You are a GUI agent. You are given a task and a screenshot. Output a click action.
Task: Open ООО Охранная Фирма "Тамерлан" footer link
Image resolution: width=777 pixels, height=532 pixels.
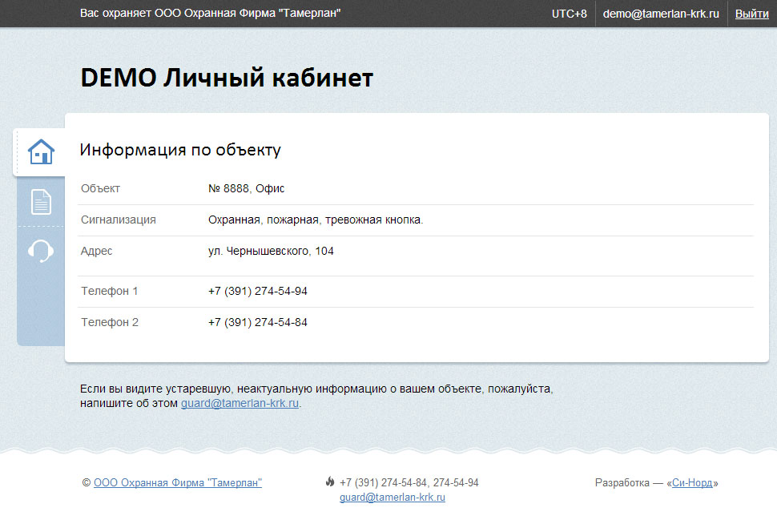pyautogui.click(x=178, y=482)
